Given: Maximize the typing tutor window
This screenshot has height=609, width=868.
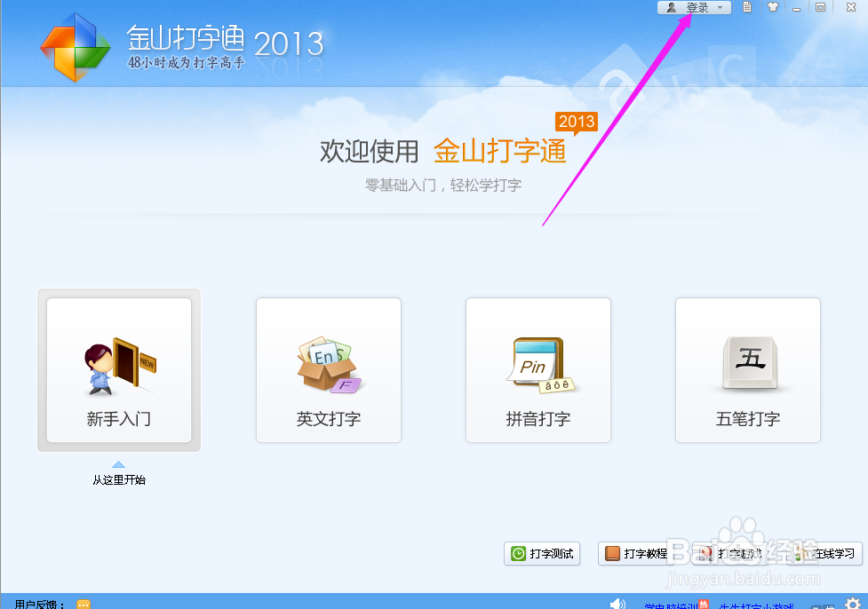Looking at the screenshot, I should pyautogui.click(x=820, y=7).
